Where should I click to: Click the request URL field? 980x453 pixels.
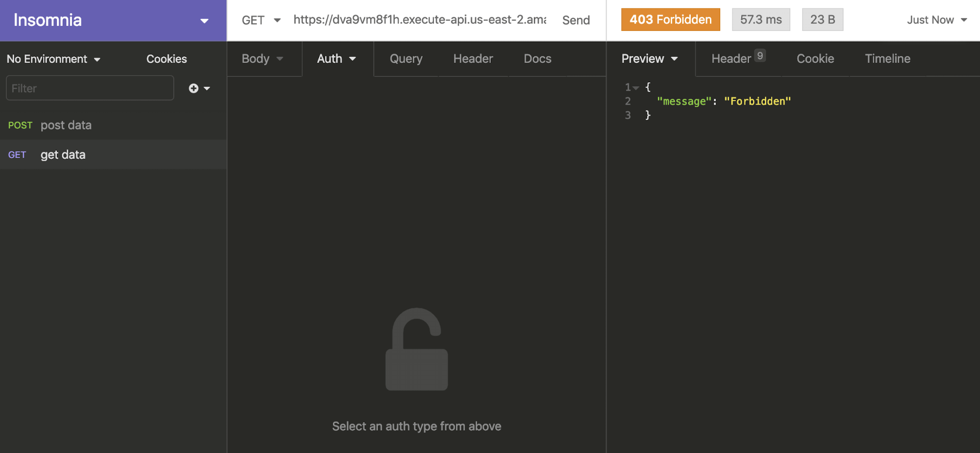tap(420, 20)
